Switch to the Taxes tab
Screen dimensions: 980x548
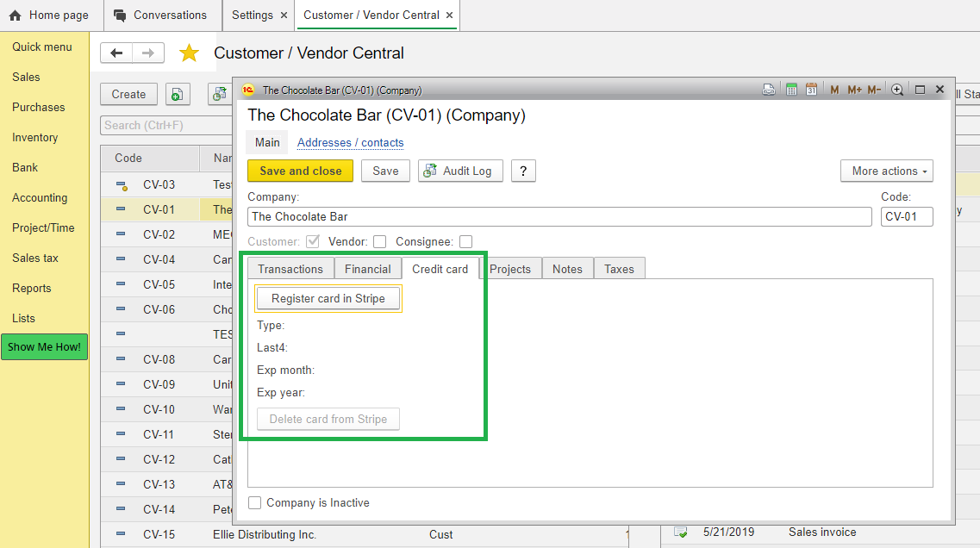[x=619, y=269]
